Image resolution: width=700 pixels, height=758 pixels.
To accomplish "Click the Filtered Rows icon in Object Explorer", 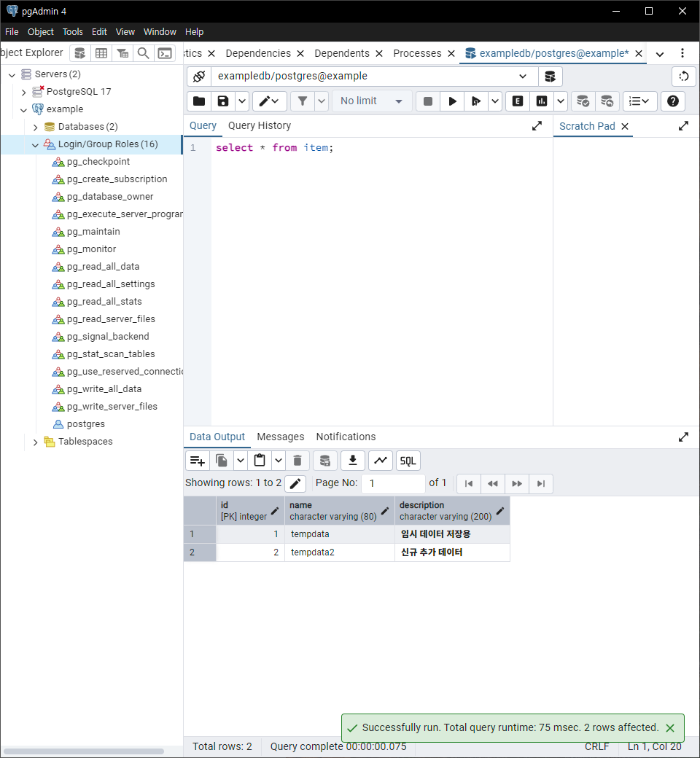I will click(x=122, y=53).
